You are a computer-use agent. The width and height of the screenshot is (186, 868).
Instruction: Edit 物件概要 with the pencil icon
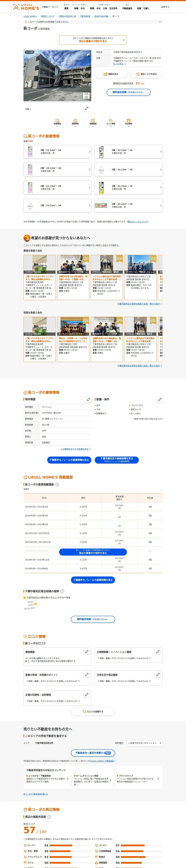[89, 399]
